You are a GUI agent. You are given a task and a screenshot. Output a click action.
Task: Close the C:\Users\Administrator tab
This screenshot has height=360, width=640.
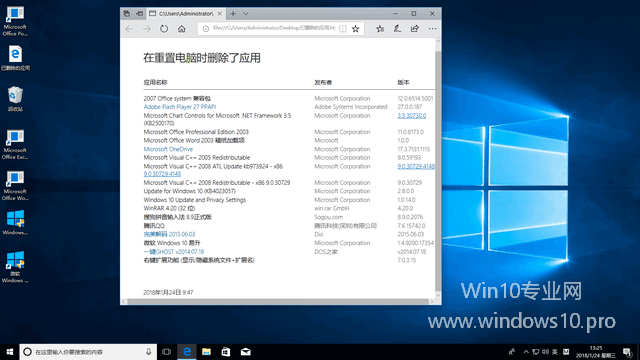220,13
